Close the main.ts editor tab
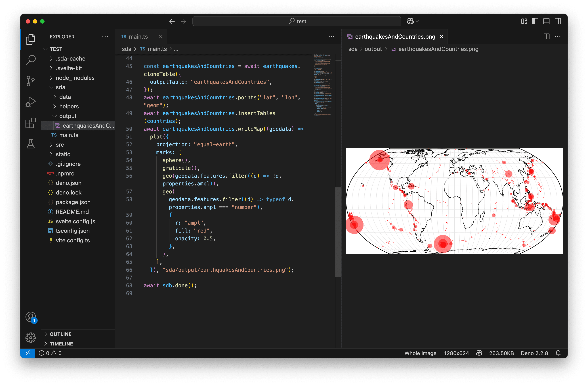This screenshot has width=588, height=385. click(161, 37)
